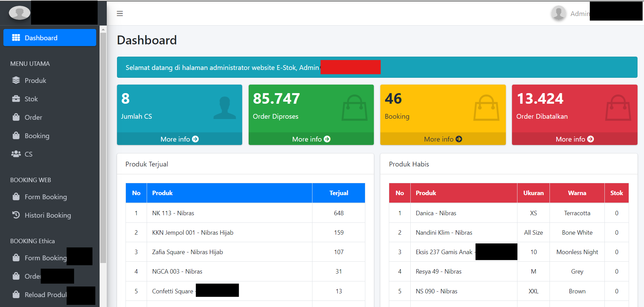The height and width of the screenshot is (307, 644).
Task: Click the Stok briefcase icon
Action: click(x=16, y=99)
